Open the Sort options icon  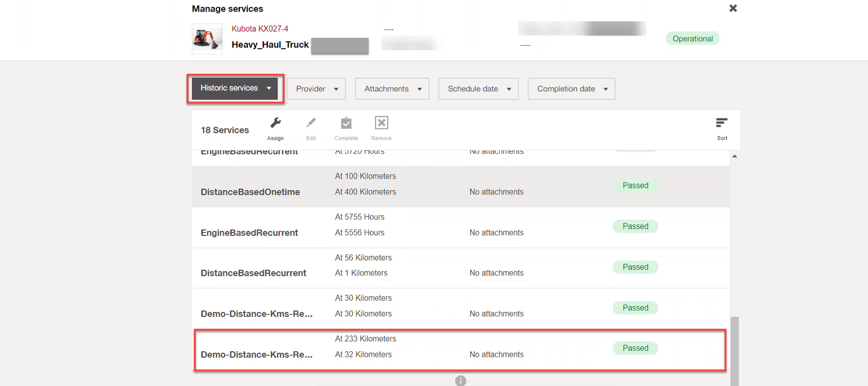721,123
